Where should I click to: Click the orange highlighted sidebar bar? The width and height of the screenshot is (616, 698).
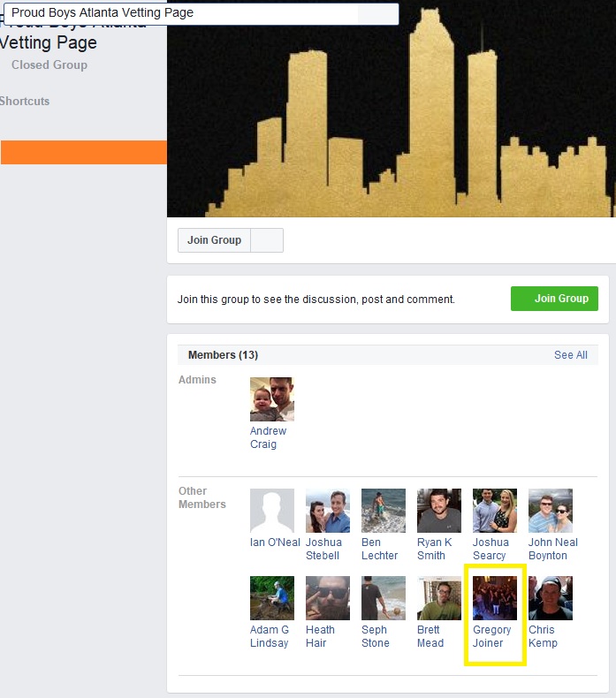(x=84, y=152)
